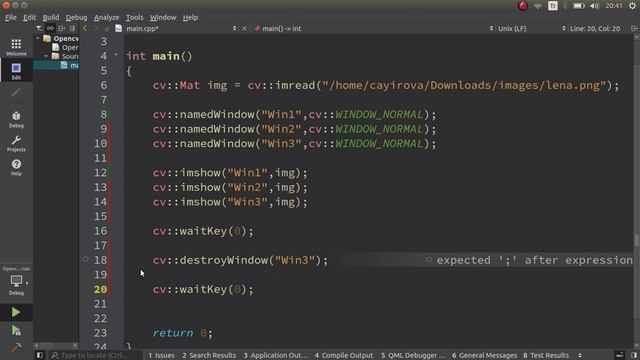This screenshot has width=640, height=360.
Task: Show the 8 Test Results pane
Action: coord(546,355)
